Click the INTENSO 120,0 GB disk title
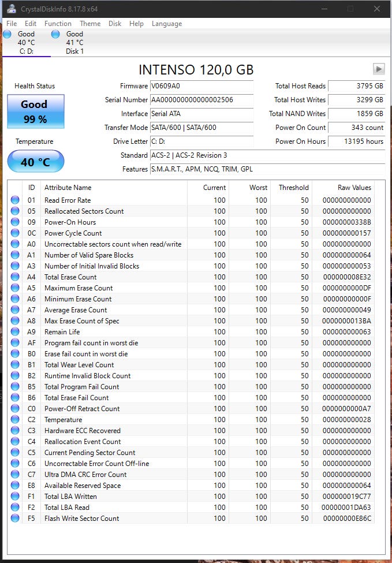392x563 pixels. pyautogui.click(x=196, y=70)
